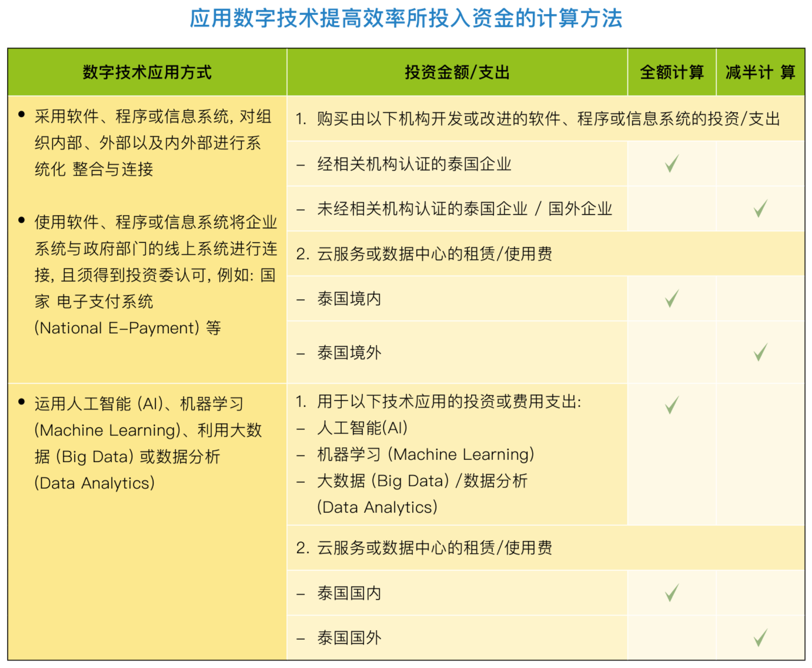Click checkmark for certified Thai enterprise row
Viewport: 812px width, 668px height.
pos(672,164)
